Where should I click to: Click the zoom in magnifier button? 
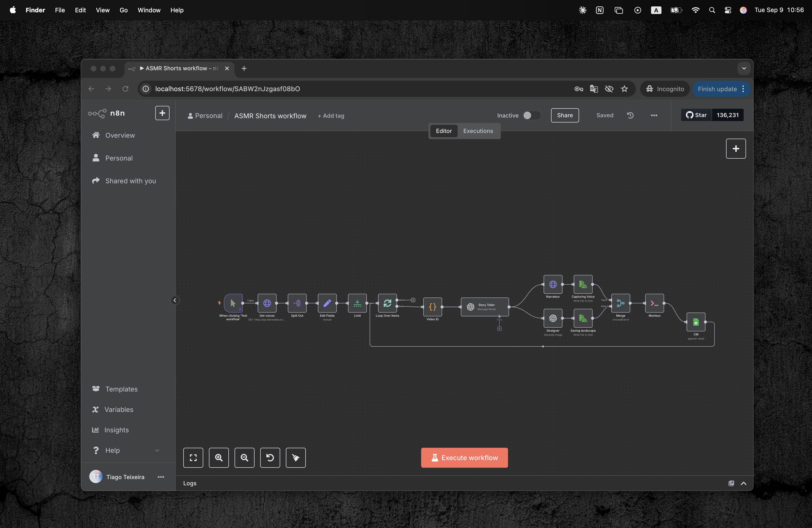(x=219, y=457)
